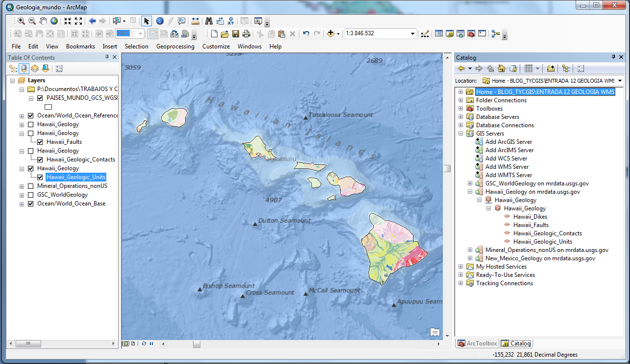
Task: Open ArcToolbox red toolbox icon in toolbar
Action: pos(471,34)
